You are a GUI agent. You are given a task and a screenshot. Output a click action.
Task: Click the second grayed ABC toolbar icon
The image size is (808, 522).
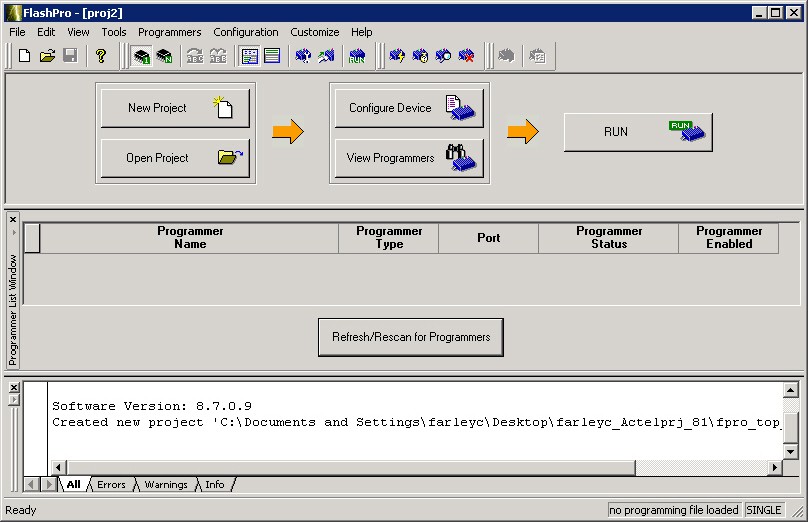218,56
